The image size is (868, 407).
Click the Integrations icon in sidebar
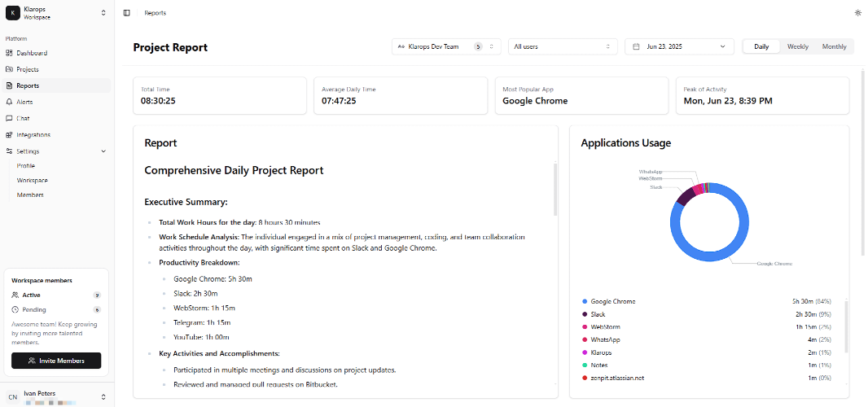[x=9, y=134]
